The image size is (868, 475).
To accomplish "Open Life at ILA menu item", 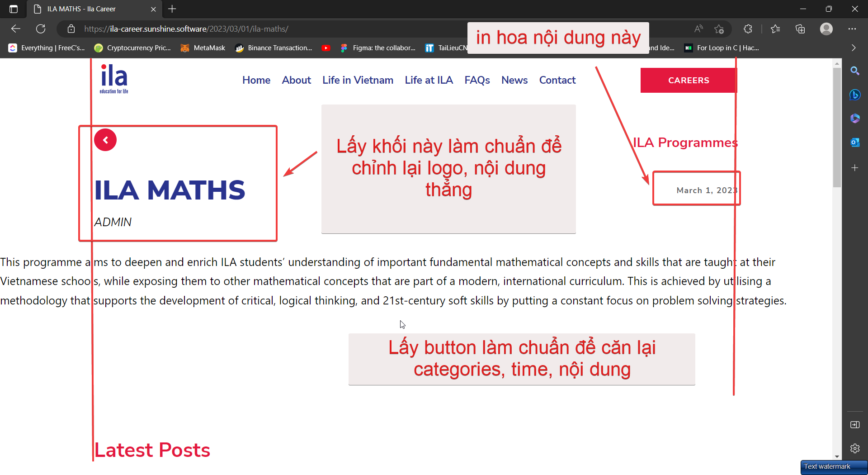I will 429,80.
